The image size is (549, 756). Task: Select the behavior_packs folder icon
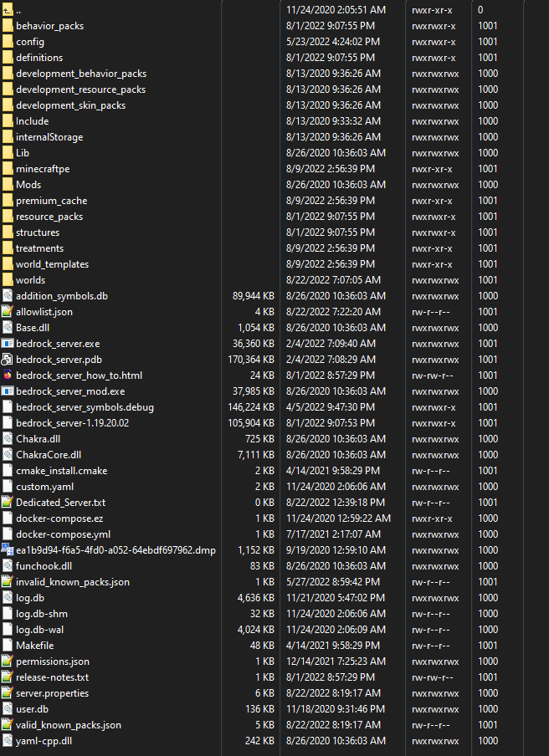coord(8,26)
